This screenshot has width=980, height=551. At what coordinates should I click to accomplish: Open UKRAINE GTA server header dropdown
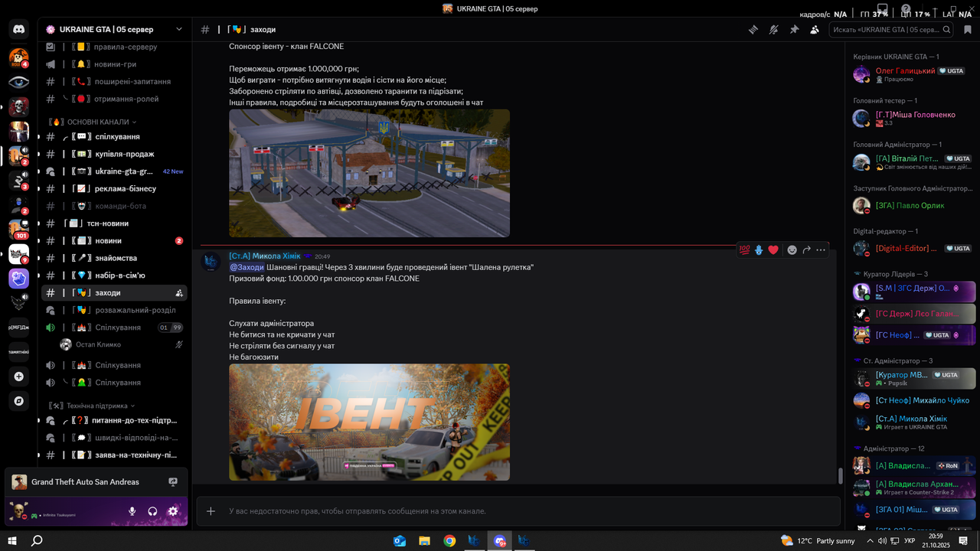point(115,29)
